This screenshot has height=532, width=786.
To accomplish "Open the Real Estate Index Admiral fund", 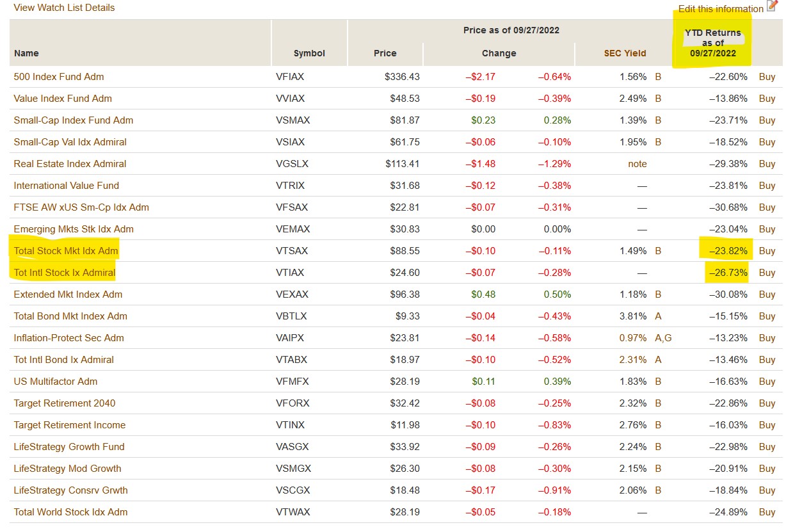I will pyautogui.click(x=70, y=164).
